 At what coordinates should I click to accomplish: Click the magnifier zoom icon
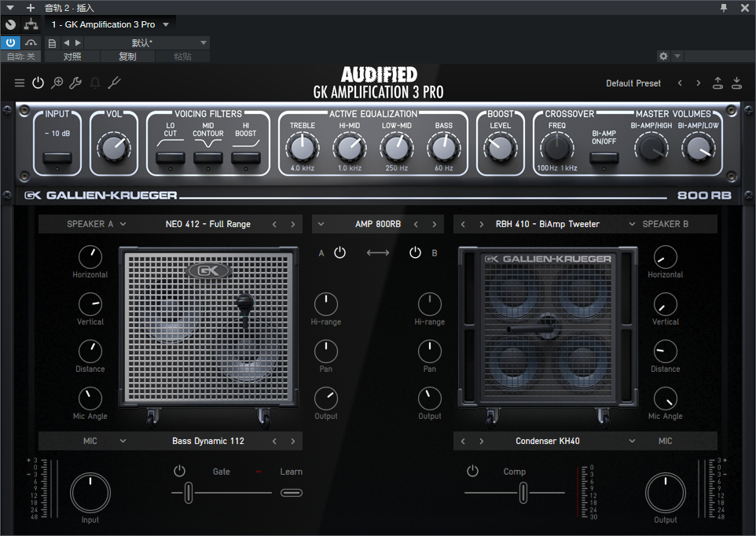tap(57, 83)
